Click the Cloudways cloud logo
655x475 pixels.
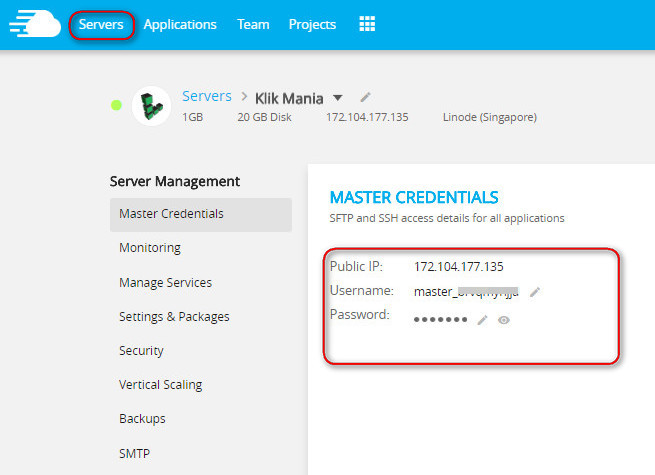point(35,24)
